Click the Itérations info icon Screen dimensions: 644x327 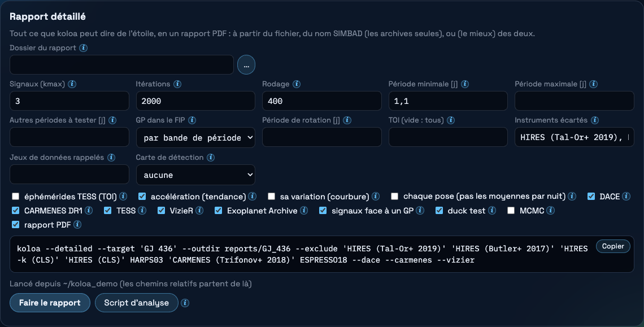tap(177, 84)
